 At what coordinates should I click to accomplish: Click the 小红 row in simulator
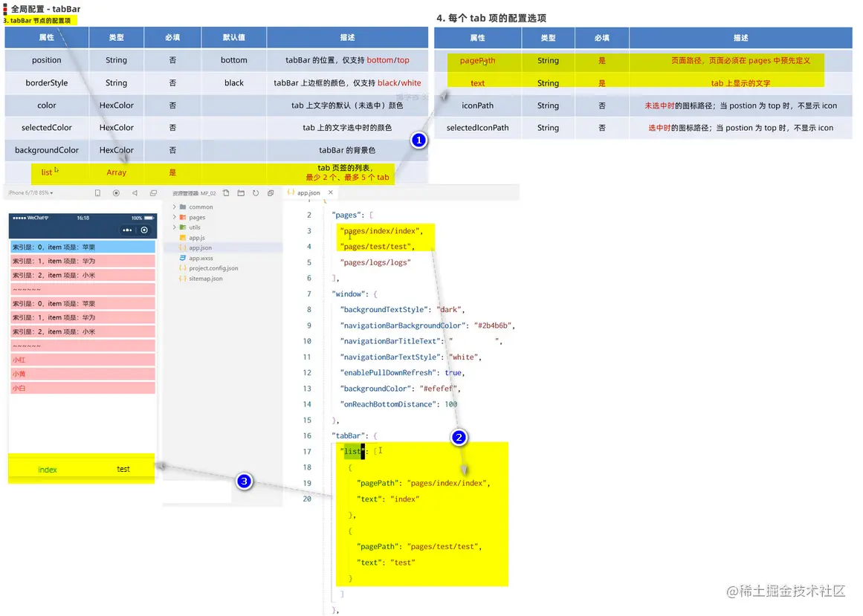coord(83,360)
